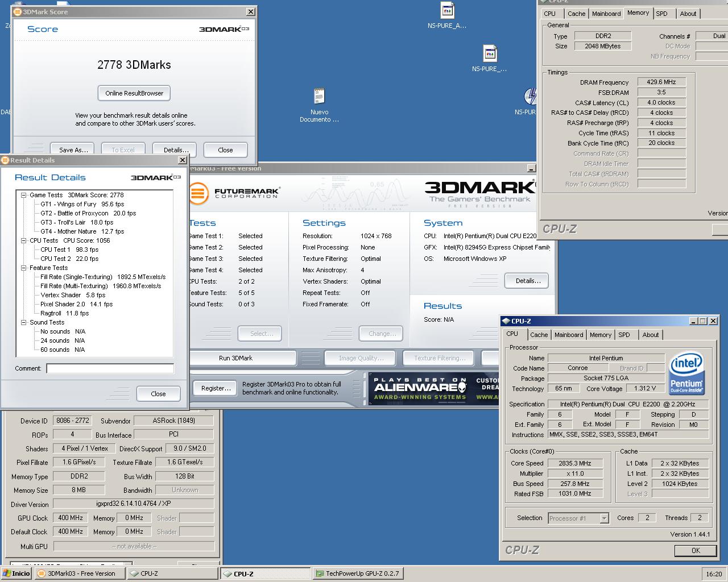Click the Register button
Image resolution: width=728 pixels, height=582 pixels.
coord(216,388)
